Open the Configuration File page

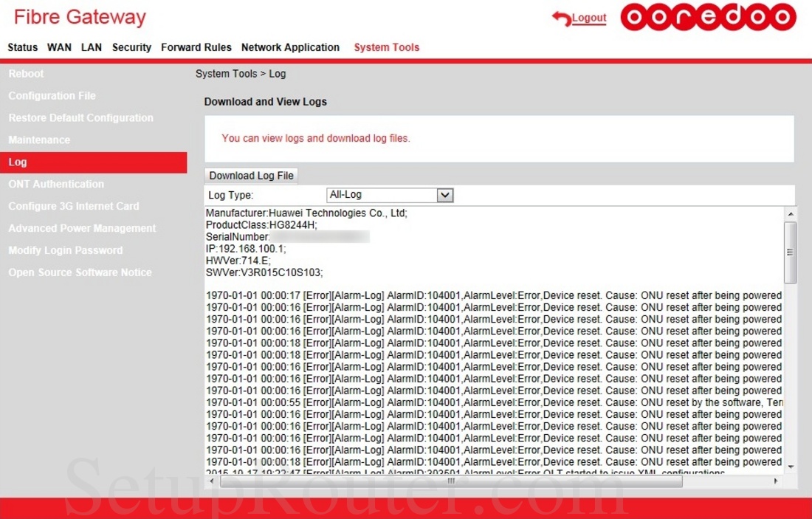52,95
